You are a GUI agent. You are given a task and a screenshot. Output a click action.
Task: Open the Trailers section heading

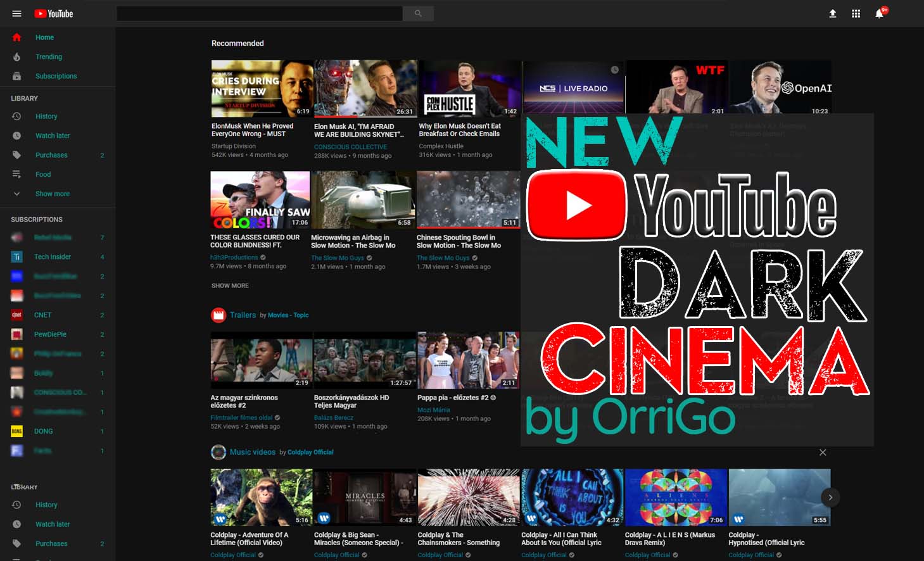pyautogui.click(x=243, y=315)
